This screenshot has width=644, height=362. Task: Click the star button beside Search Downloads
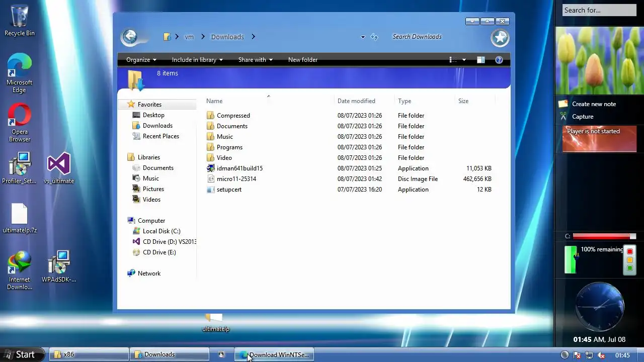click(x=500, y=37)
